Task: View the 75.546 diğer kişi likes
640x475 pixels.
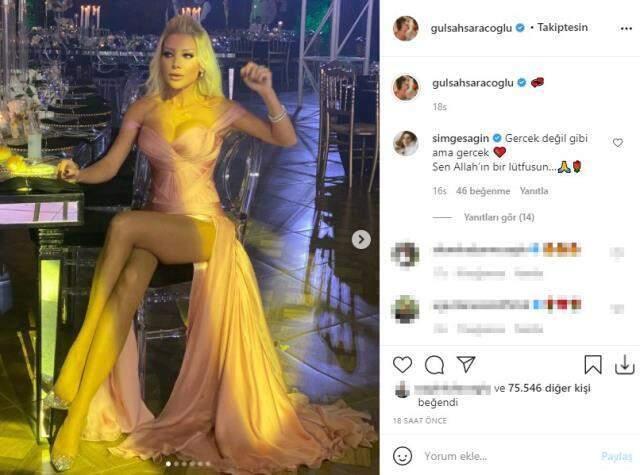Action: (x=549, y=388)
